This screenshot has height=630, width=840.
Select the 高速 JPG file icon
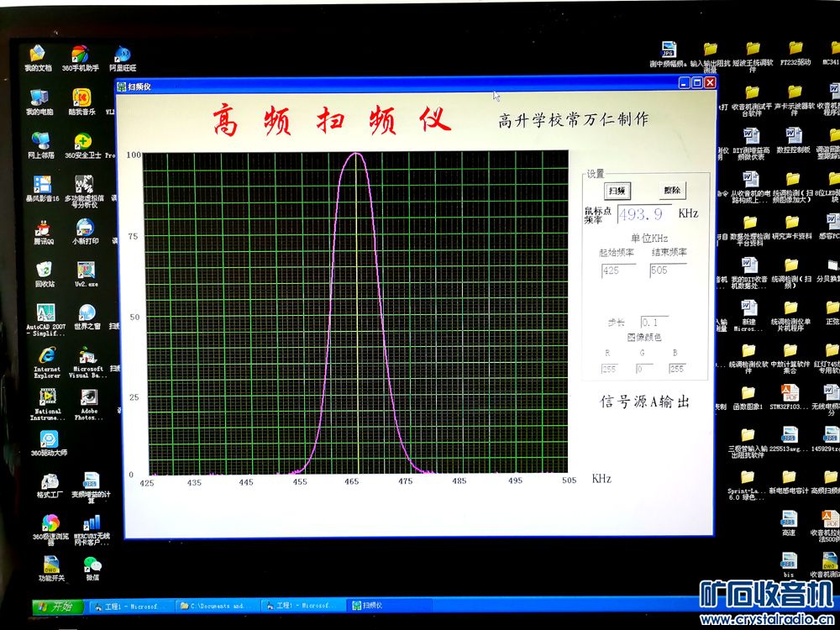point(789,523)
